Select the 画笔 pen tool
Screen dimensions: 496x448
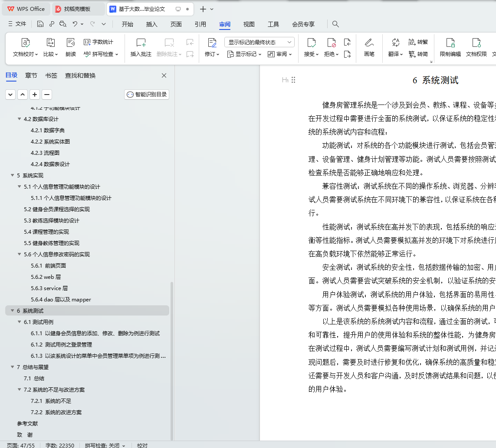[x=369, y=47]
